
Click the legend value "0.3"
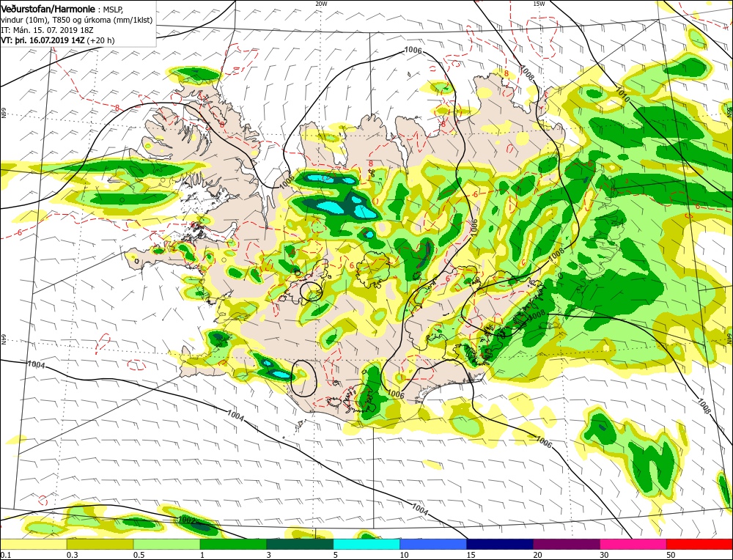pos(72,555)
